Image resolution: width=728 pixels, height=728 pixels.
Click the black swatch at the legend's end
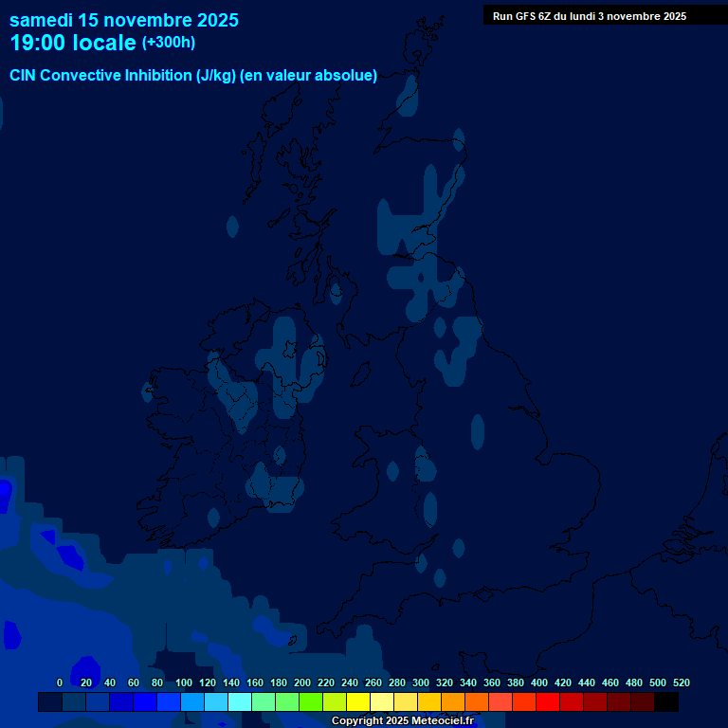(666, 702)
